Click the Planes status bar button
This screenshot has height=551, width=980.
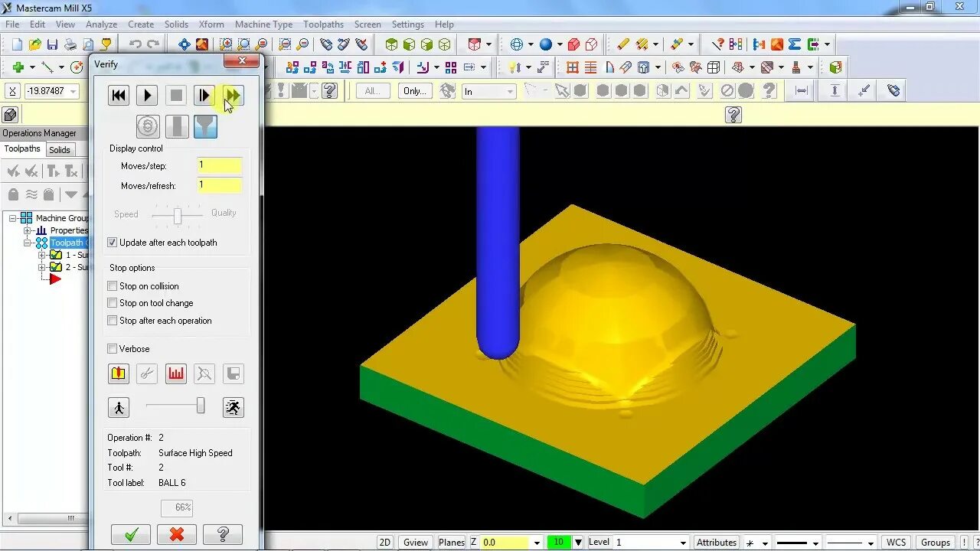tap(452, 543)
